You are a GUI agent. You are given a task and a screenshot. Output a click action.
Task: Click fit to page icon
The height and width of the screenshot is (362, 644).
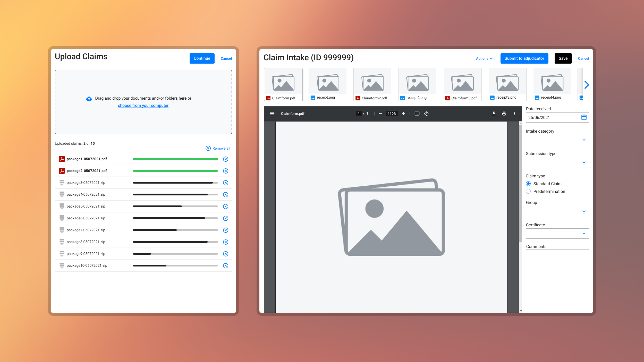[417, 114]
